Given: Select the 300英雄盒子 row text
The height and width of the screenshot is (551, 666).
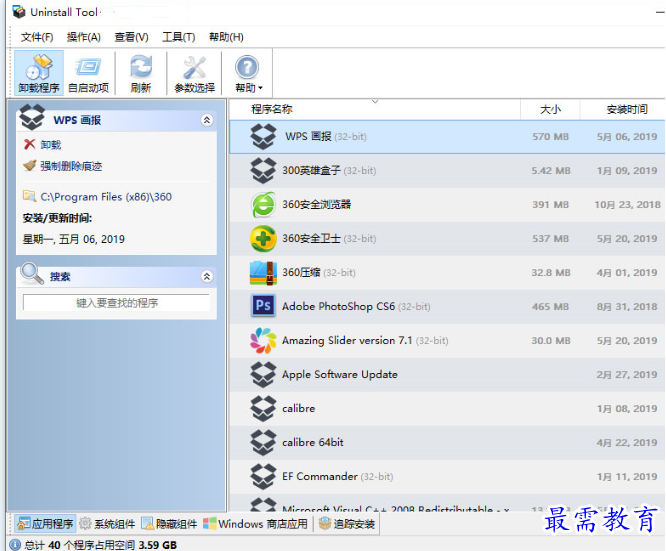Looking at the screenshot, I should pos(311,170).
